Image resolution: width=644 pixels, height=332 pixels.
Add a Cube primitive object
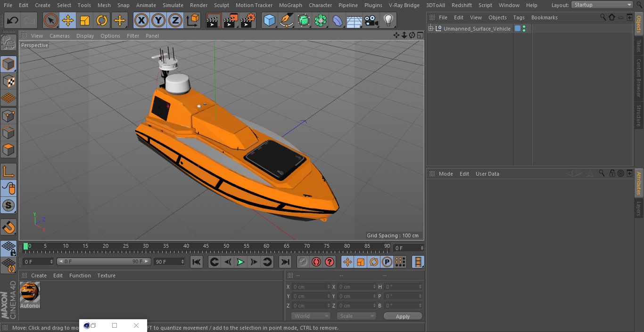tap(269, 20)
